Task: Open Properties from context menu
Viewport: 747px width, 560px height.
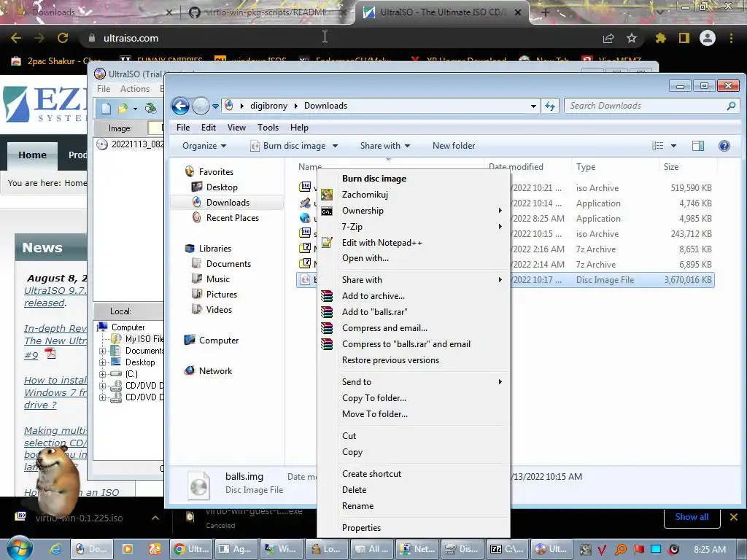Action: (361, 528)
